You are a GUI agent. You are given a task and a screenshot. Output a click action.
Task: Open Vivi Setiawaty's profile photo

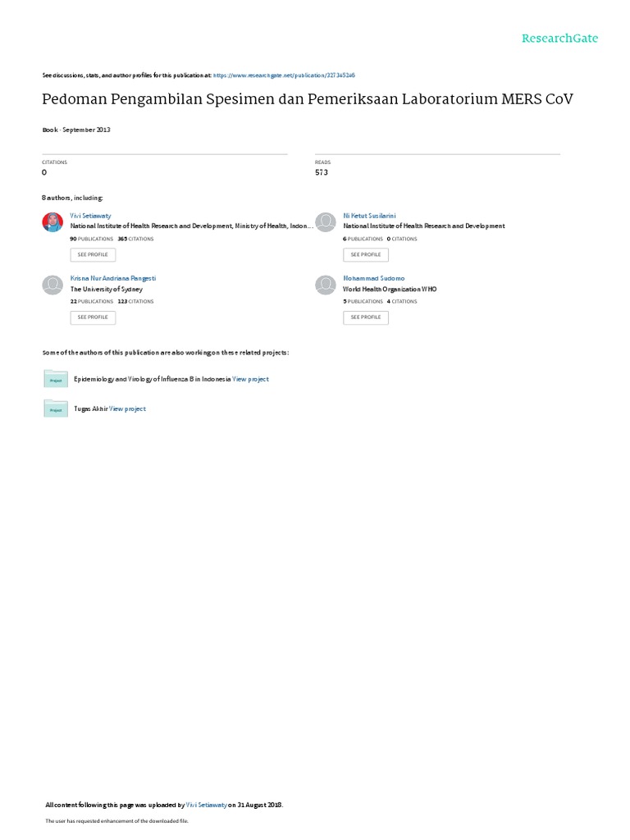[x=52, y=221]
